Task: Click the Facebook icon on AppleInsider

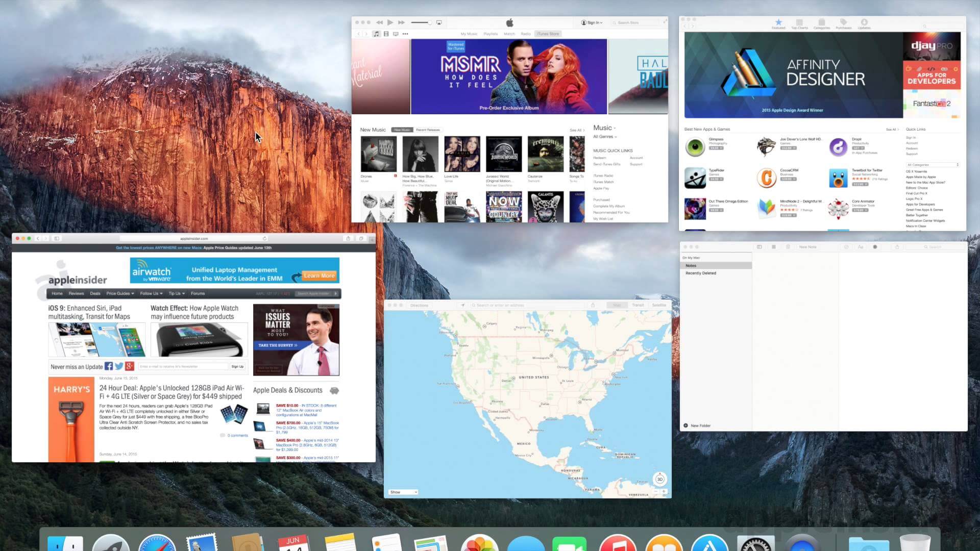Action: pos(109,366)
